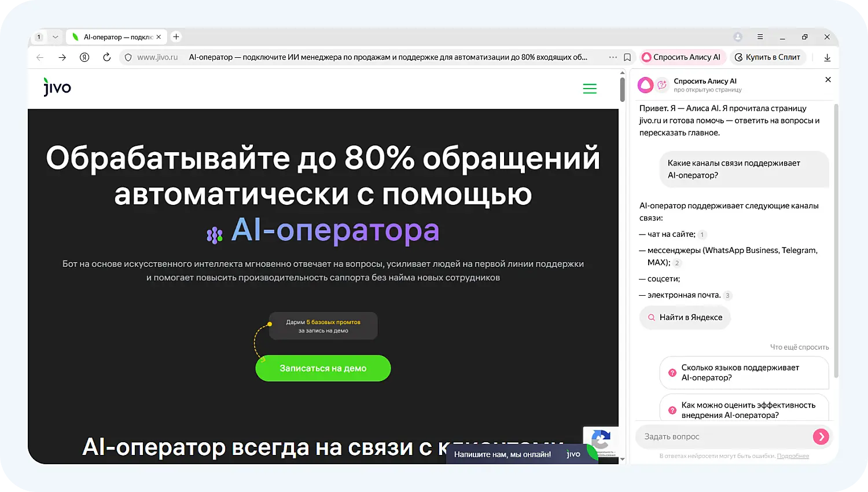Expand more questions via Что ещё спросить
868x492 pixels.
[x=800, y=347]
